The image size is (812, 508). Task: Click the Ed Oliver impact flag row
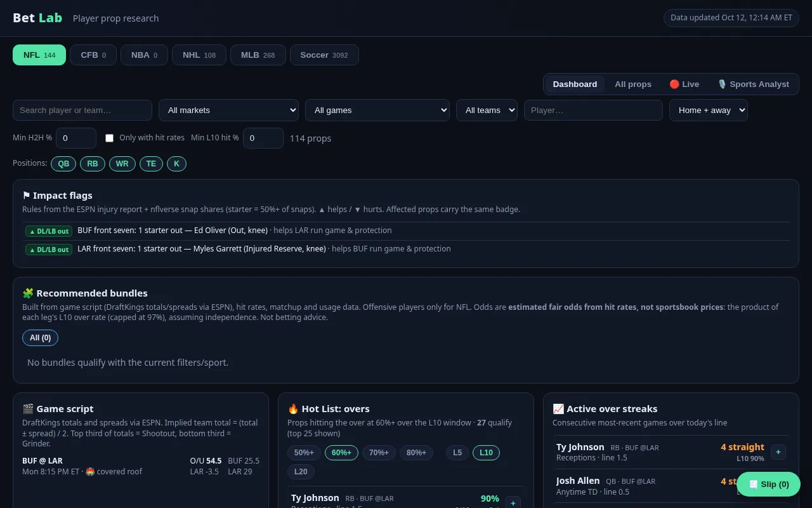pyautogui.click(x=406, y=231)
